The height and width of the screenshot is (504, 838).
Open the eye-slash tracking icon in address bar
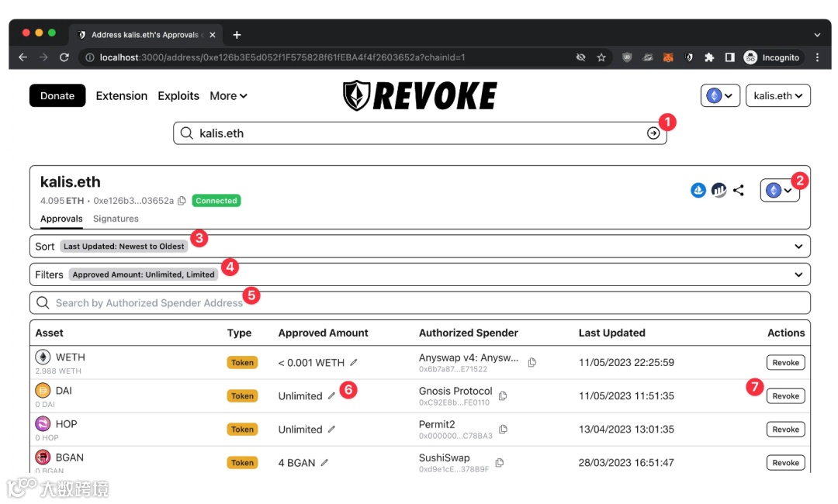(580, 57)
